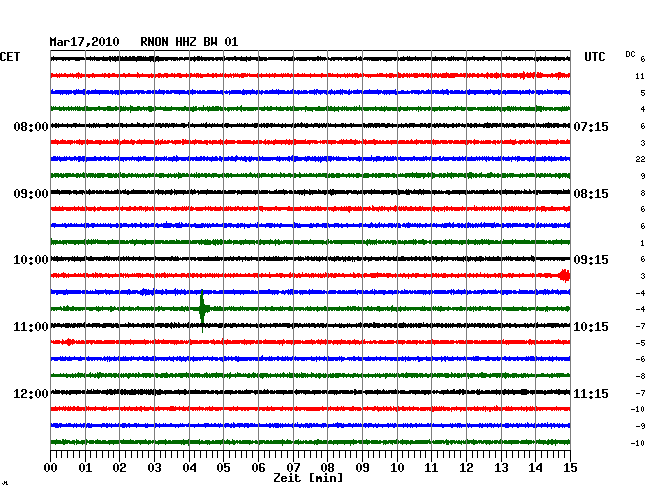Viewport: 650px width, 494px height.
Task: Click the DC value -6
Action: click(640, 359)
